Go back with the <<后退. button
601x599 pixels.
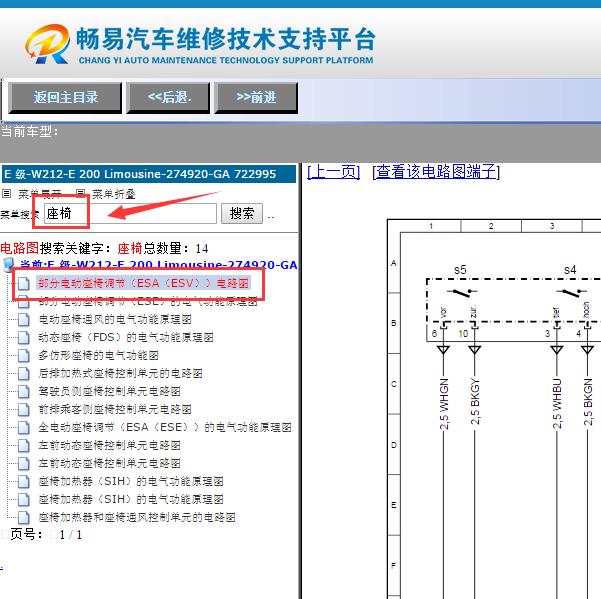click(168, 98)
